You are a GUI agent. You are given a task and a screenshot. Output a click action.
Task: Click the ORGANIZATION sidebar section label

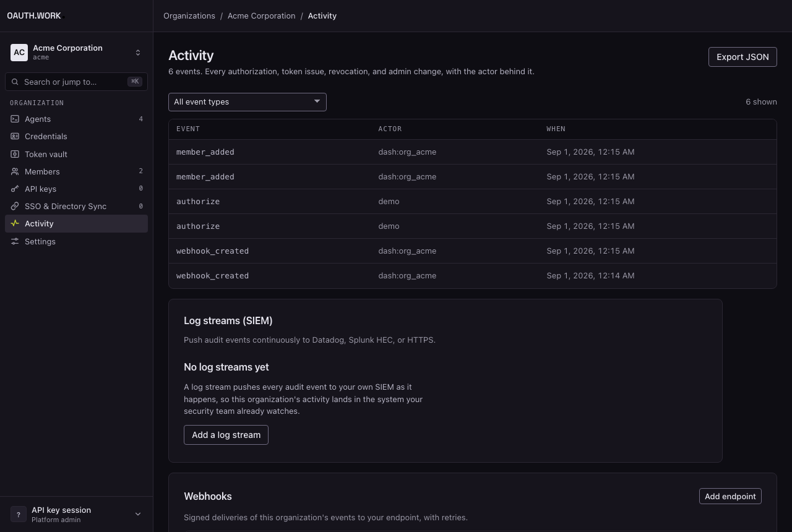point(37,103)
